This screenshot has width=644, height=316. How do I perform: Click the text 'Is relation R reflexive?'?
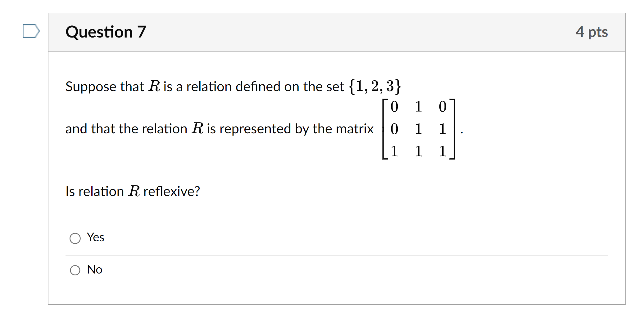(x=133, y=191)
